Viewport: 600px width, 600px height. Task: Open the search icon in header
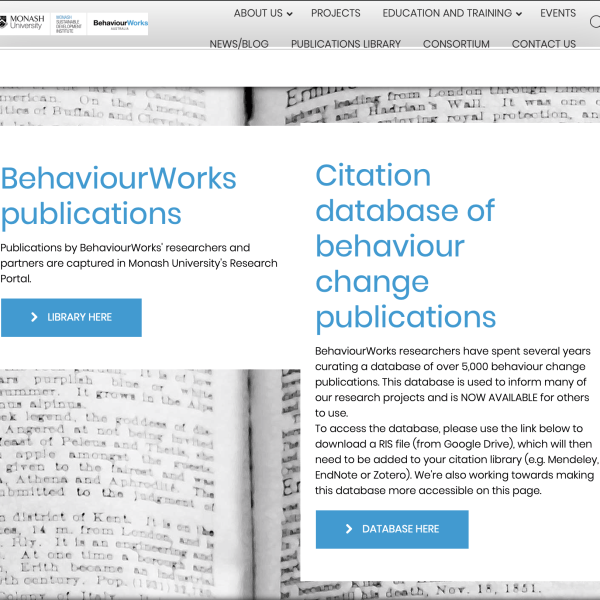(595, 22)
